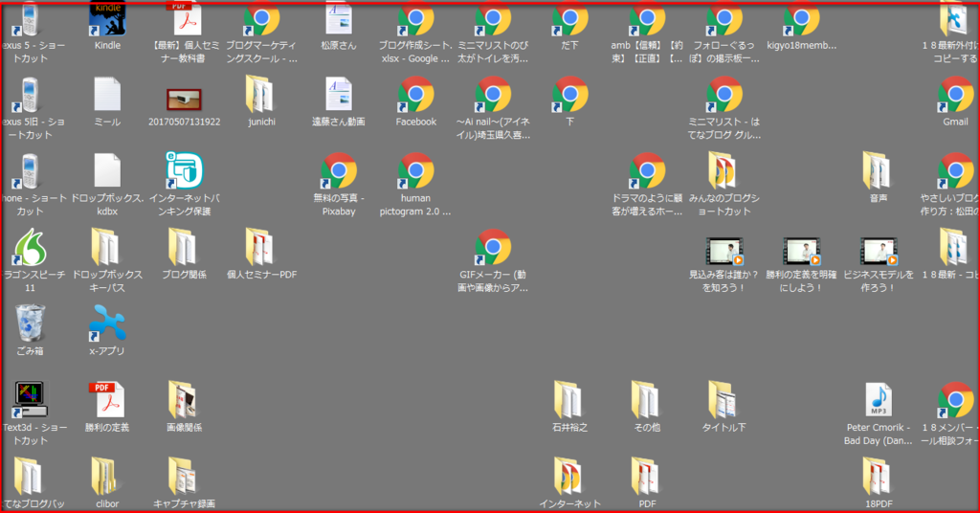Open the 【最新】個人セミナー教科書 PDF icon
This screenshot has height=513, width=980.
tap(185, 19)
